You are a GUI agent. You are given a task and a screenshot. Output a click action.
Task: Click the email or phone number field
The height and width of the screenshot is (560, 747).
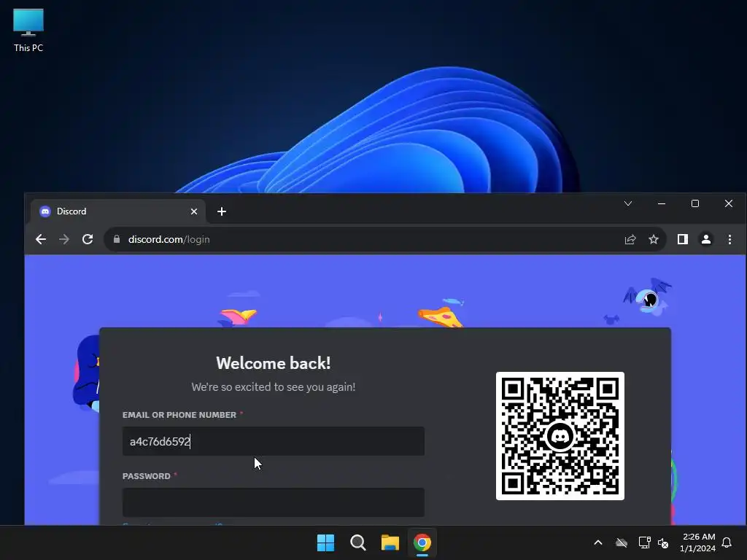274,441
